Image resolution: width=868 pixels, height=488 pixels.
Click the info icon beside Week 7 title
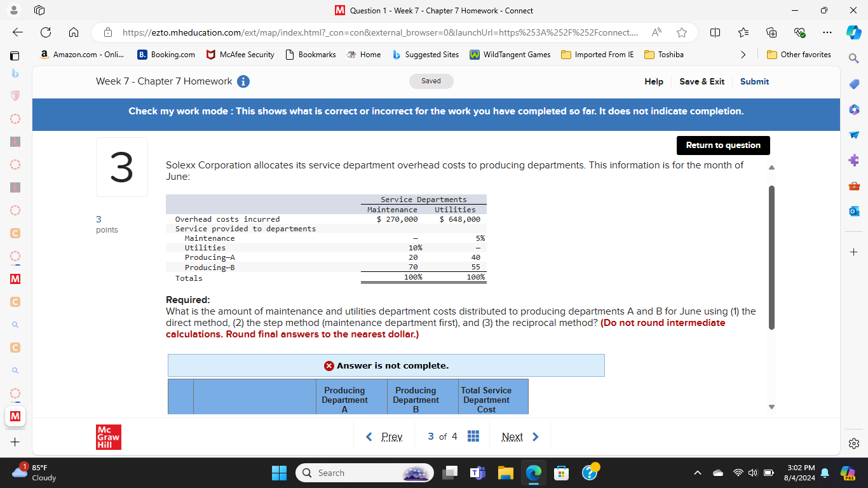[x=243, y=81]
